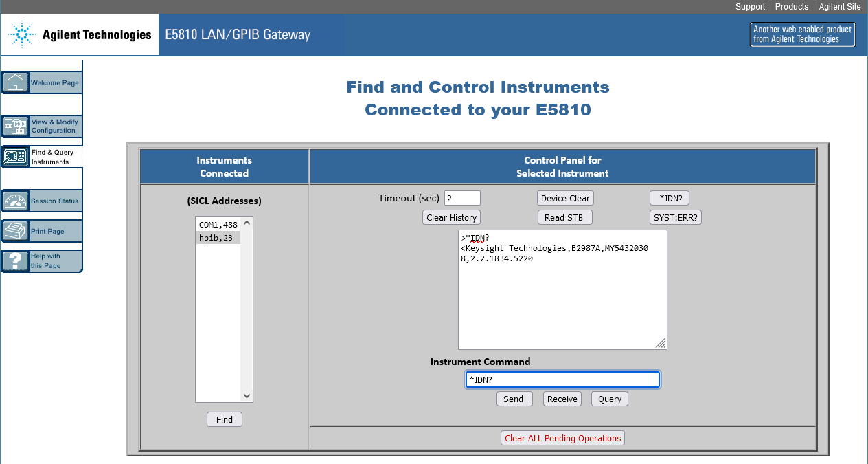Focus the Timeout (sec) input field

[462, 198]
